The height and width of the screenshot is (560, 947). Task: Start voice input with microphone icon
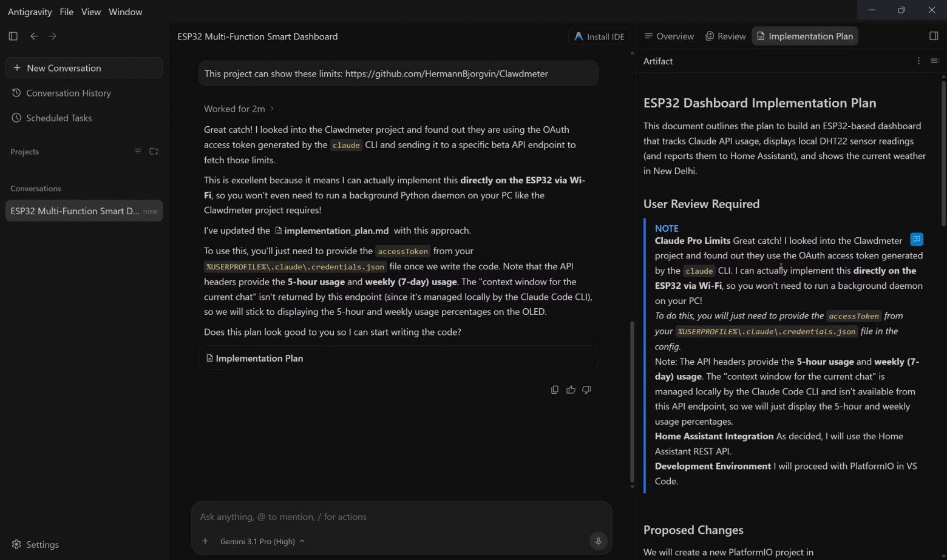(x=598, y=541)
